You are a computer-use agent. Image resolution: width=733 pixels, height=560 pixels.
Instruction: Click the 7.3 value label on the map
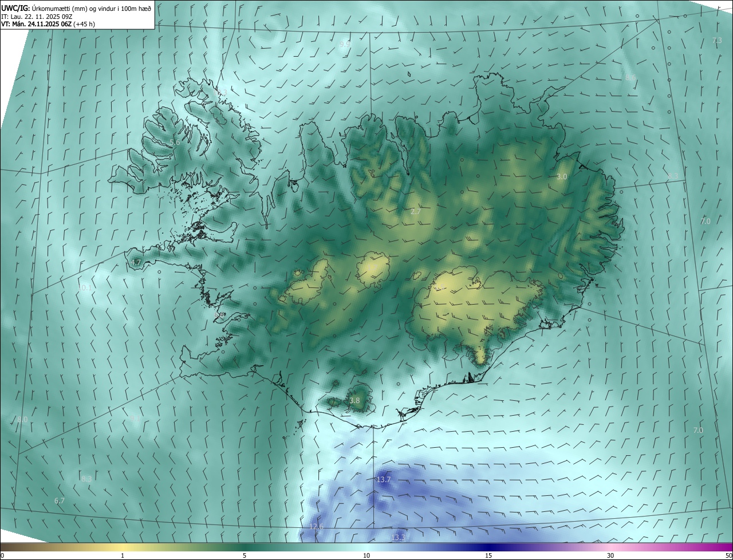point(717,41)
